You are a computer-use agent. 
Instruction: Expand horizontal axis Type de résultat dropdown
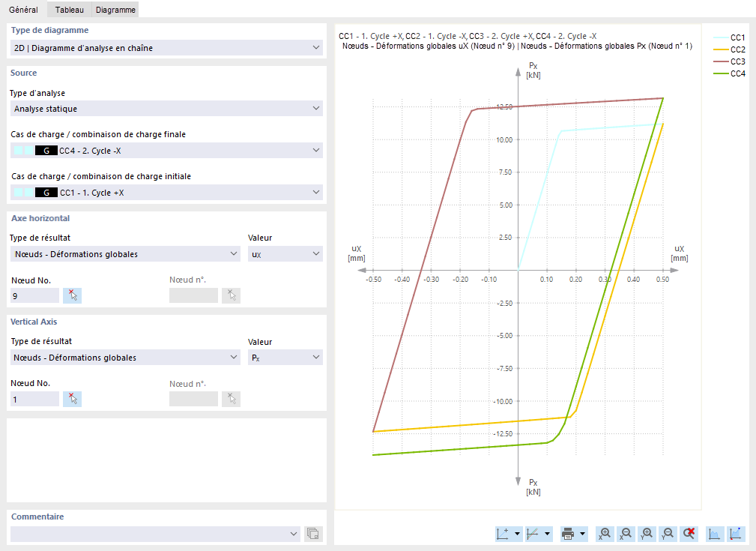pyautogui.click(x=125, y=254)
